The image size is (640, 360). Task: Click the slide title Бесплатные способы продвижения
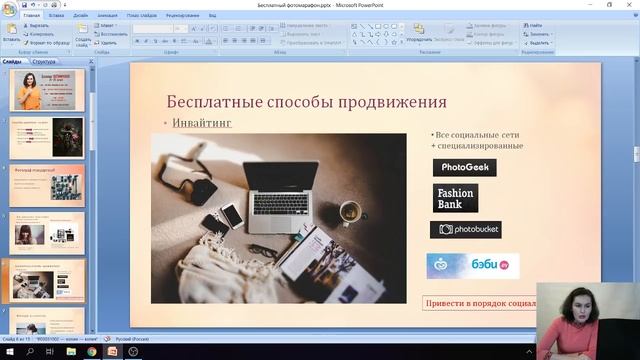(307, 102)
